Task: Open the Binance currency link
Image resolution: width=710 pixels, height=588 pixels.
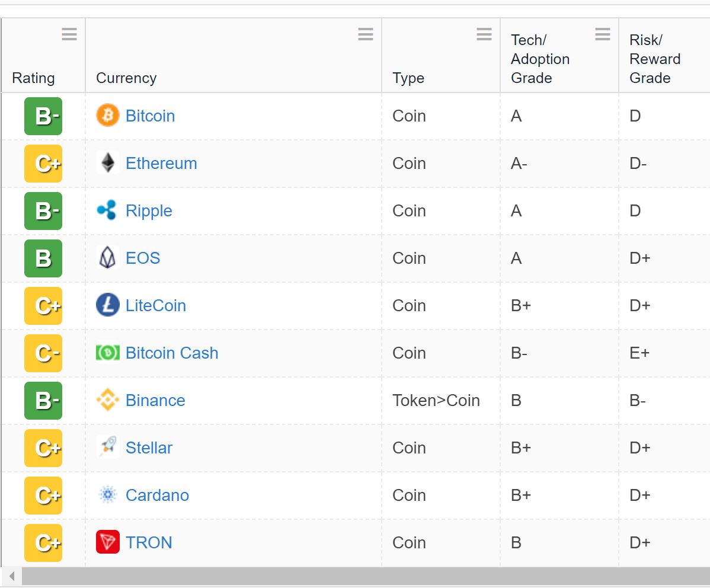Action: (155, 401)
